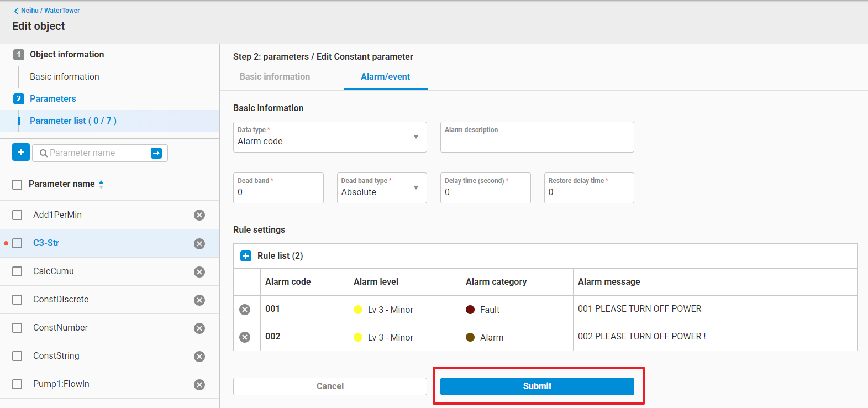Image resolution: width=868 pixels, height=408 pixels.
Task: Delete alarm rule 001 with its X icon
Action: point(245,310)
